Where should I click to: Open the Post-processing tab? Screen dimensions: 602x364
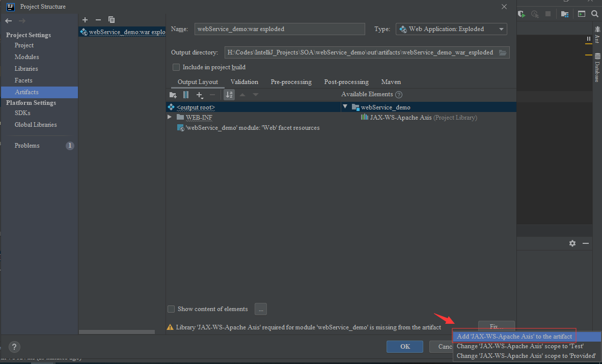point(346,82)
